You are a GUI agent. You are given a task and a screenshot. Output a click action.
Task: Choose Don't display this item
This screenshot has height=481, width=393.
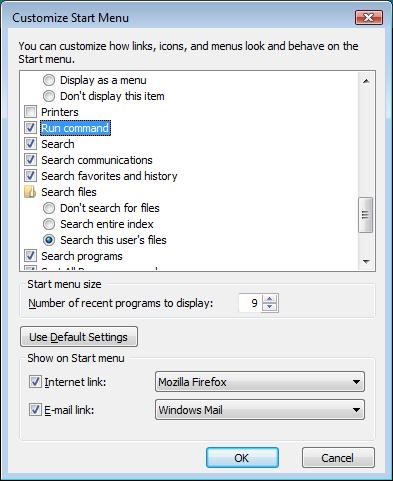[x=49, y=96]
